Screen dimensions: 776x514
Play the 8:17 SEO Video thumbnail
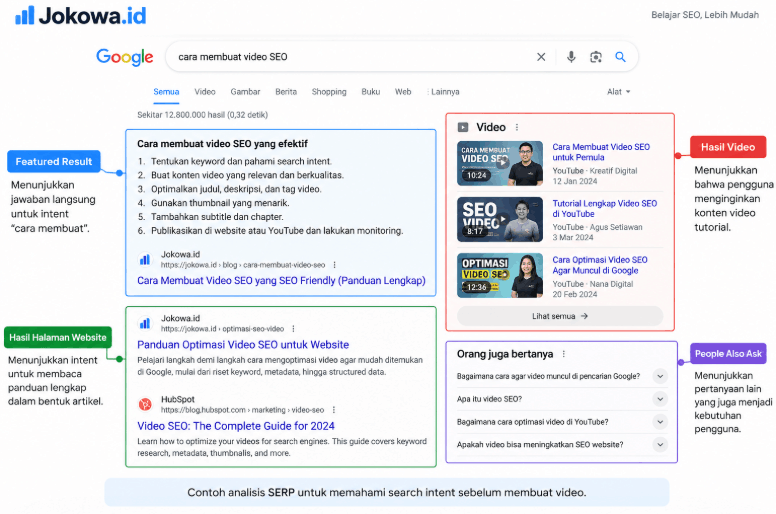(x=500, y=220)
